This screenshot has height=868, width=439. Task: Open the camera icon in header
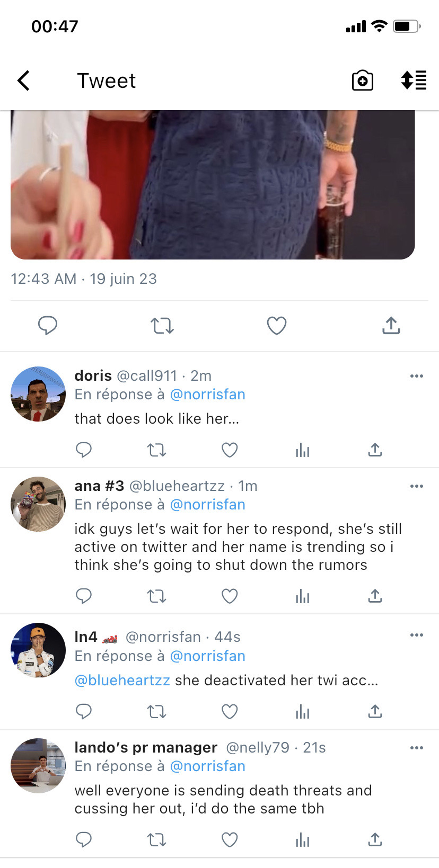tap(363, 80)
